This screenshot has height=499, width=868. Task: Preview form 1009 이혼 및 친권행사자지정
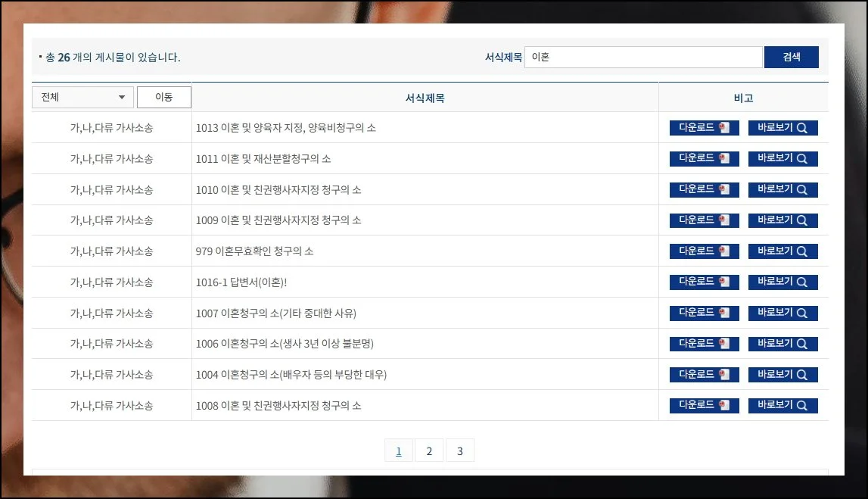782,220
